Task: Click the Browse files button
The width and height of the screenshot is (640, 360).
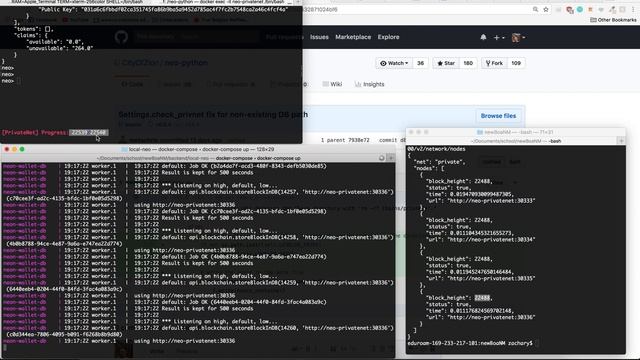Action: (498, 116)
